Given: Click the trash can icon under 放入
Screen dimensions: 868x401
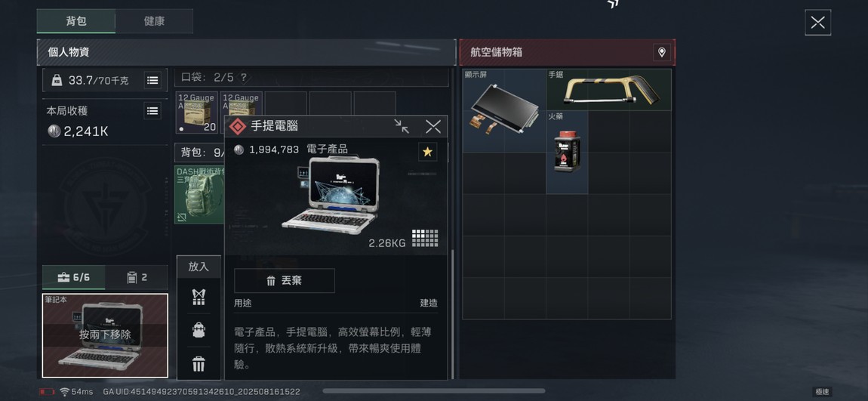Looking at the screenshot, I should click(x=199, y=364).
